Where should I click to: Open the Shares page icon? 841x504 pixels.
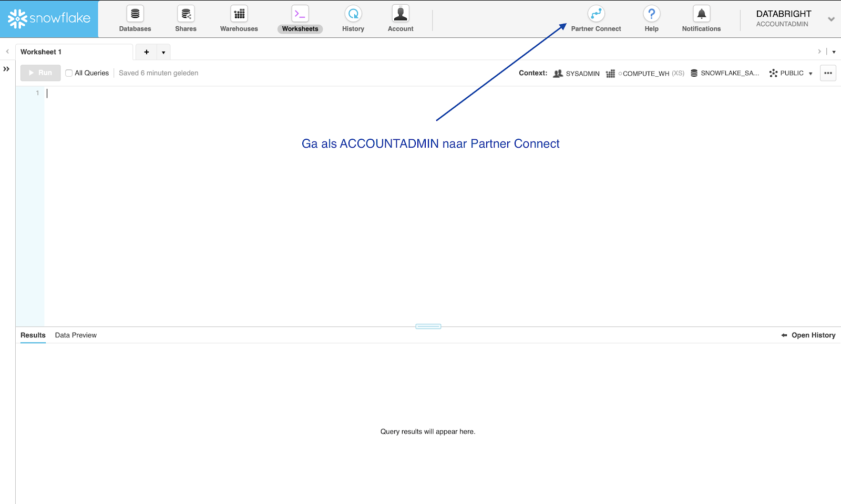click(186, 14)
